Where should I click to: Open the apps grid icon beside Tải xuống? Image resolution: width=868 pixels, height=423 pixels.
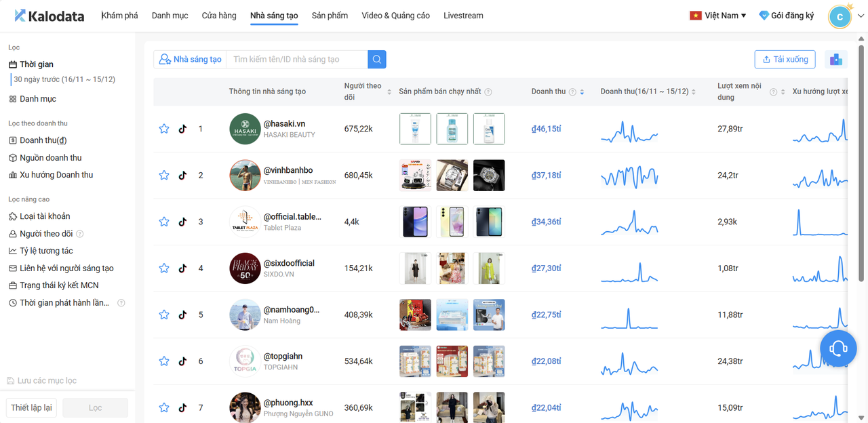click(x=836, y=60)
